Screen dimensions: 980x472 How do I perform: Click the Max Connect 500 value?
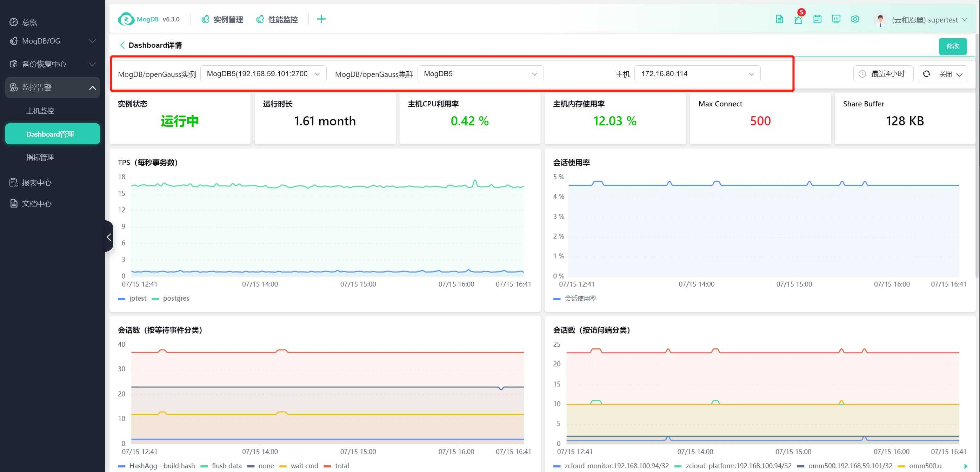pos(760,121)
